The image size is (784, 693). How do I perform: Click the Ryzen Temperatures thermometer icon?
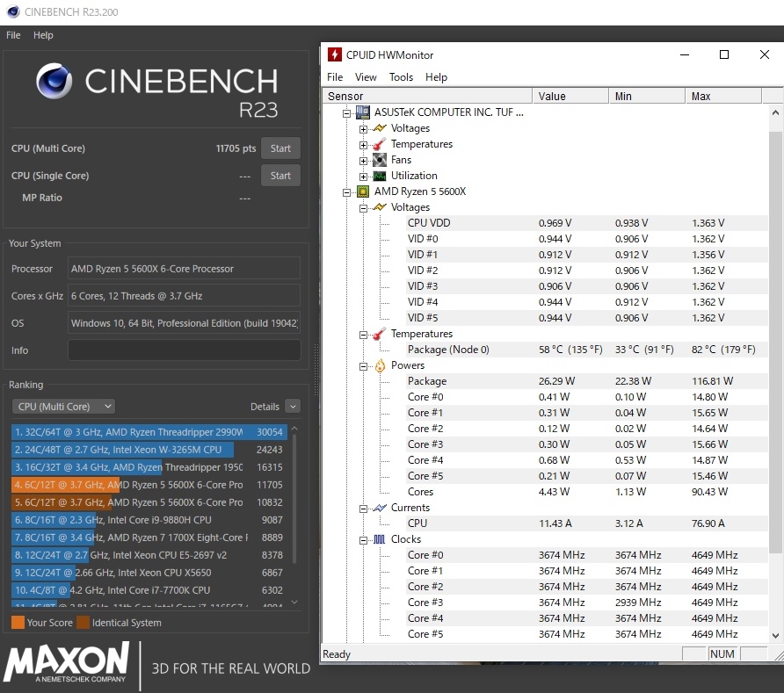[x=380, y=334]
